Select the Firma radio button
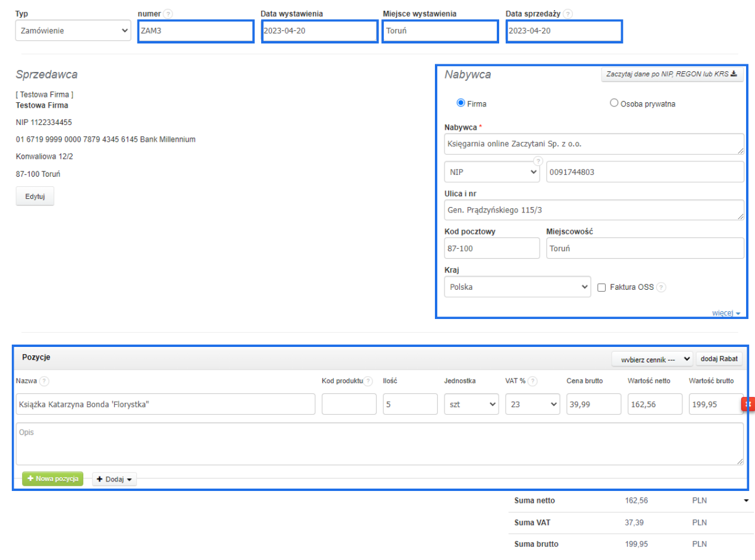This screenshot has height=560, width=755. tap(460, 103)
